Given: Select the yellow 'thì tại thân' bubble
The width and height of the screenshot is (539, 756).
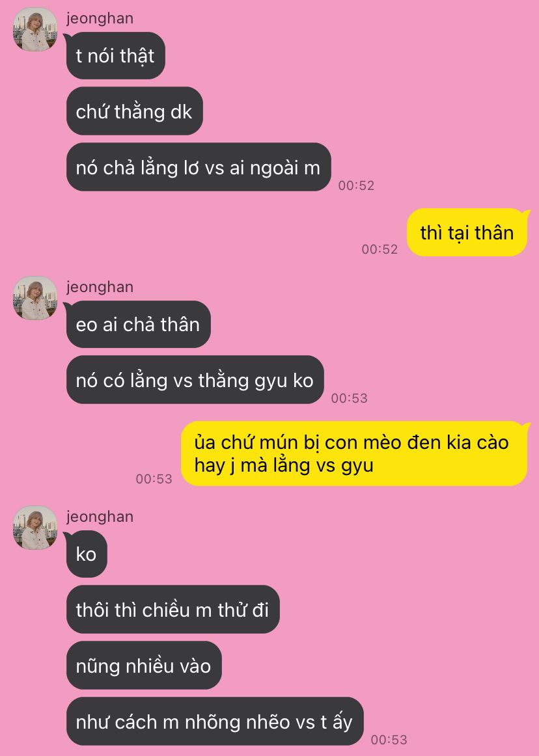Looking at the screenshot, I should tap(467, 232).
